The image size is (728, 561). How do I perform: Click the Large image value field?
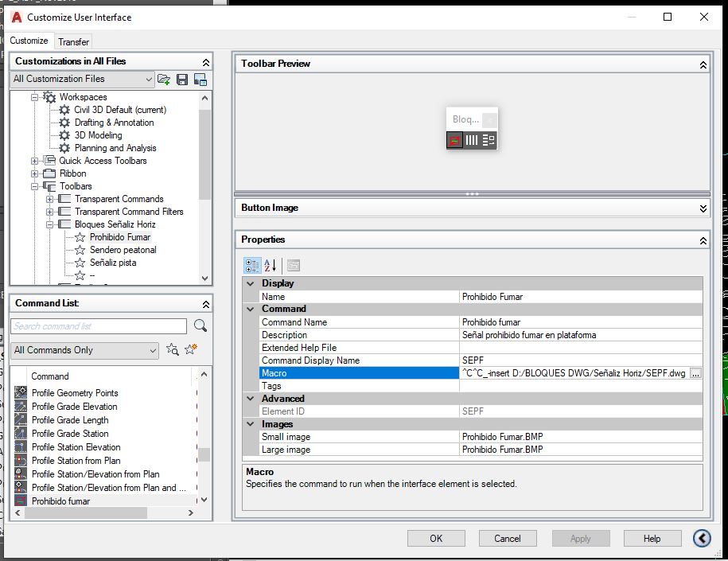[x=581, y=450]
